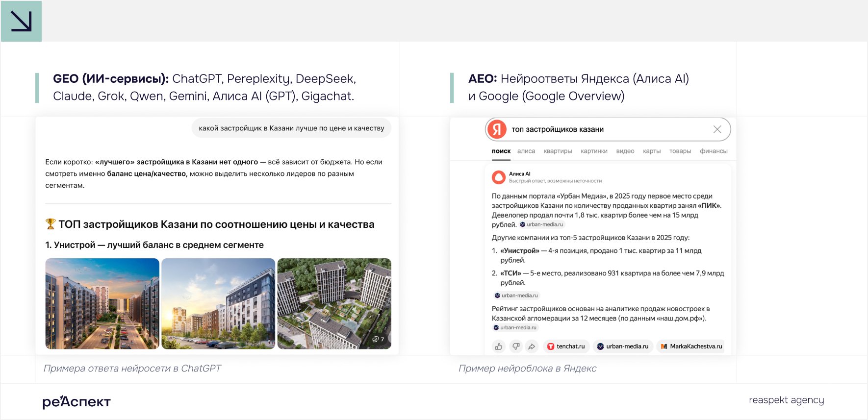Open the «квартиры» tab
The width and height of the screenshot is (868, 420).
point(558,151)
